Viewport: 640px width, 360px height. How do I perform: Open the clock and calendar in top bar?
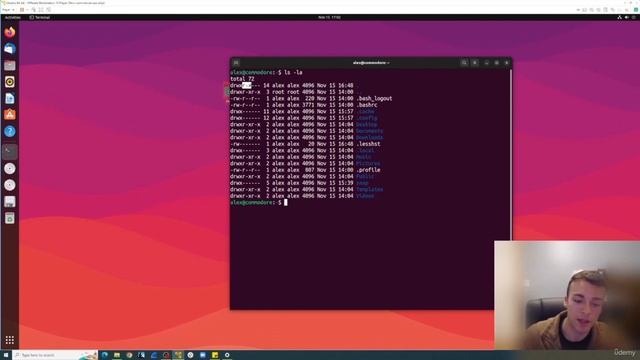coord(329,18)
